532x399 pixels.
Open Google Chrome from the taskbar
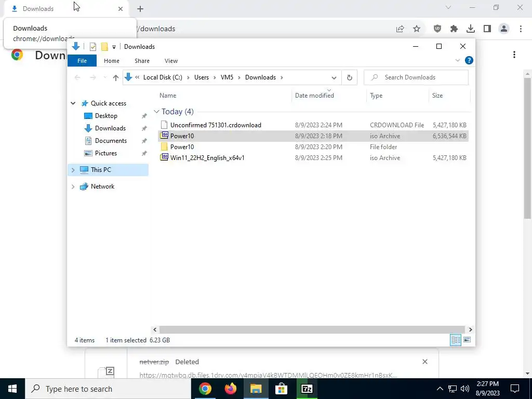pyautogui.click(x=205, y=389)
